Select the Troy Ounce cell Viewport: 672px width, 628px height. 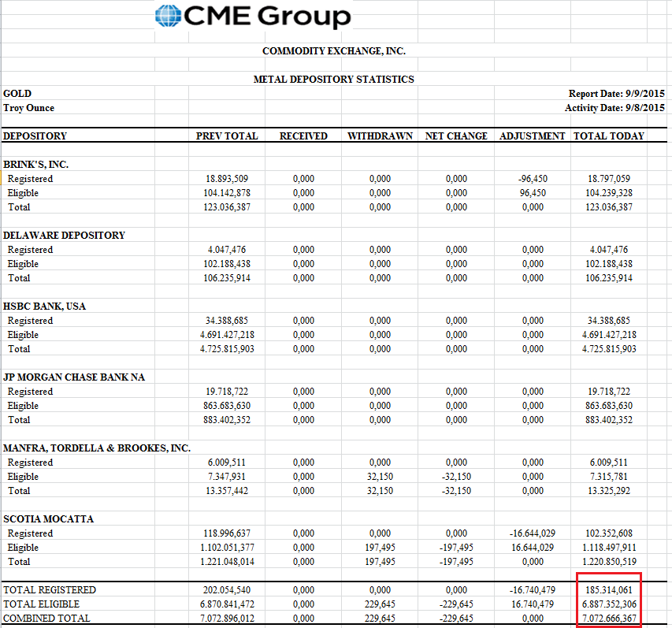point(28,108)
